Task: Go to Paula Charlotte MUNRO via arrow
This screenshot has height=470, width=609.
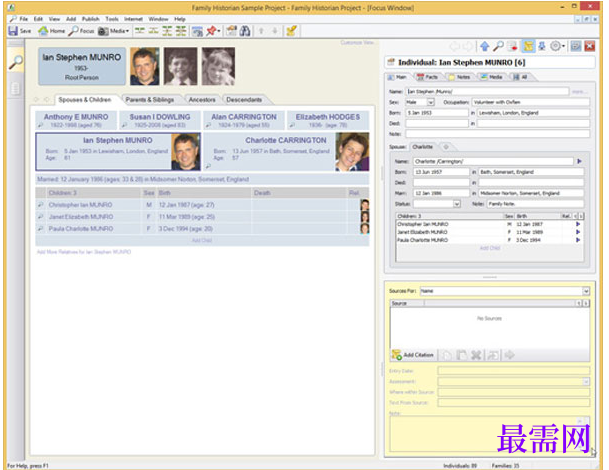Action: pos(578,240)
